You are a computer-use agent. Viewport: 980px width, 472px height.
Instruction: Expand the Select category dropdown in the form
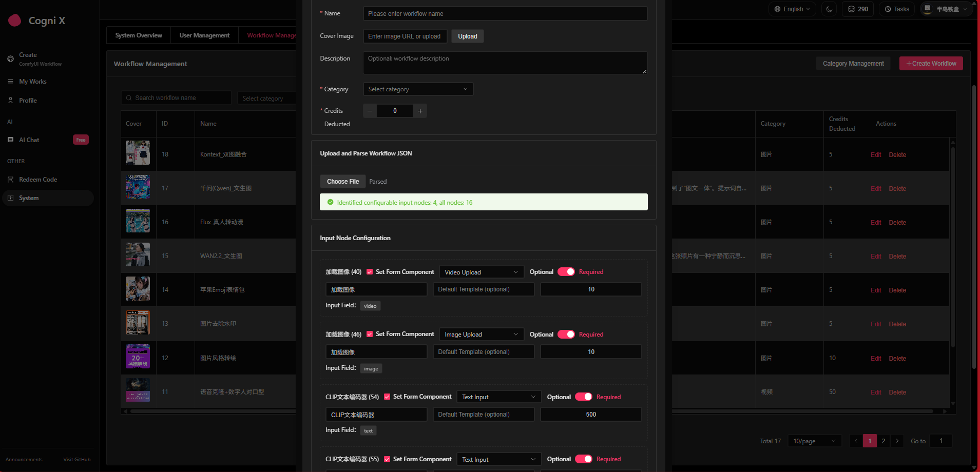click(x=418, y=89)
